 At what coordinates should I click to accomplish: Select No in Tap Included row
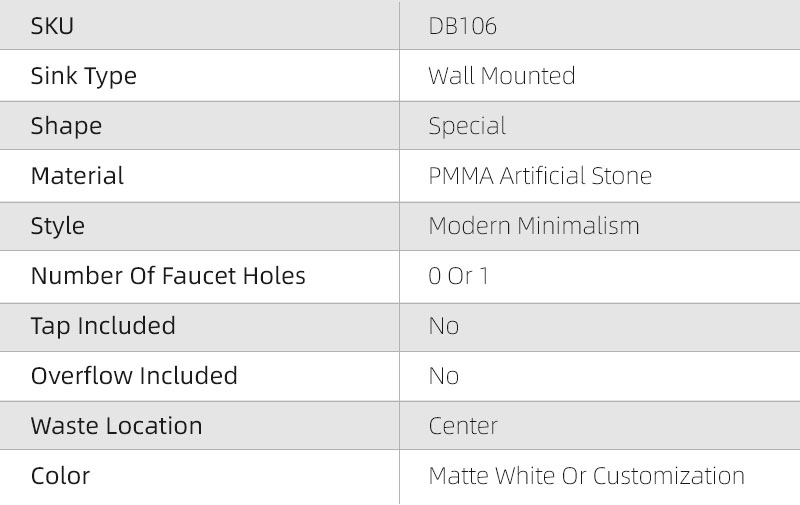coord(444,326)
